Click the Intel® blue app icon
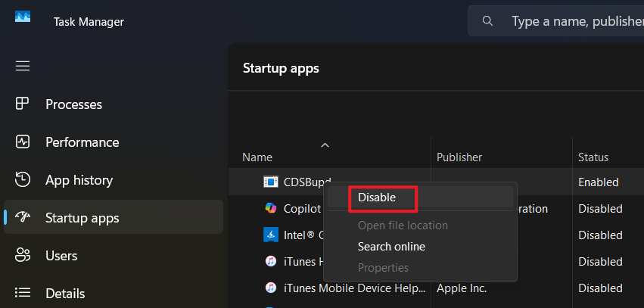The width and height of the screenshot is (644, 308). [x=271, y=235]
